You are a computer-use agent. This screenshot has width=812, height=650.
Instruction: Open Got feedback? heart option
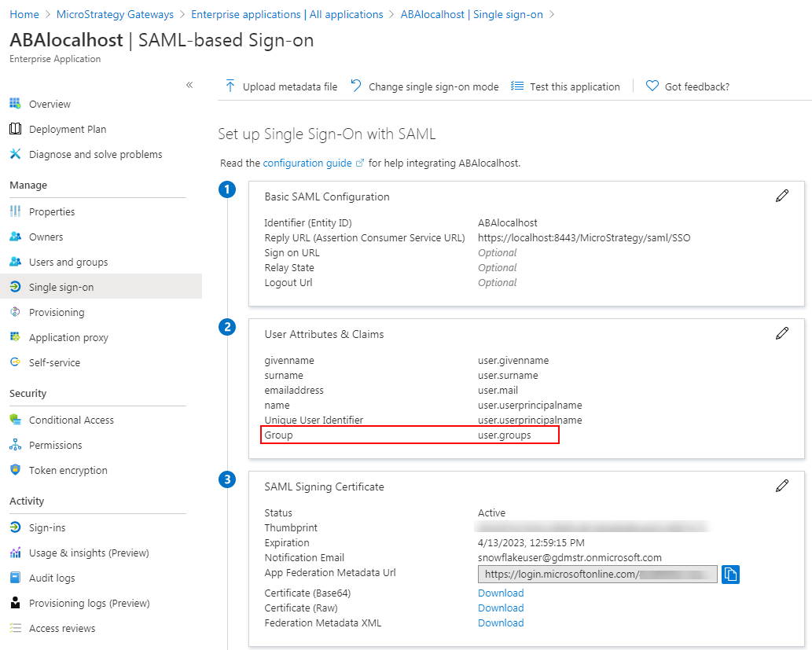688,86
